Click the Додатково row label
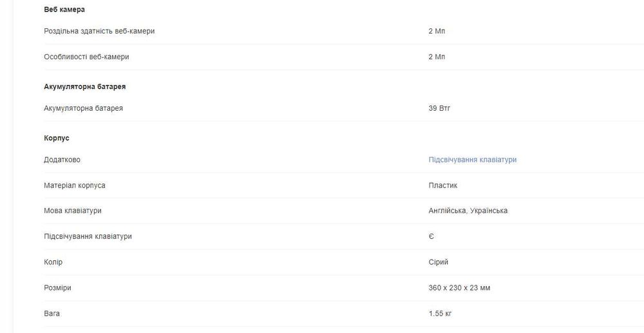The image size is (644, 333). [62, 160]
